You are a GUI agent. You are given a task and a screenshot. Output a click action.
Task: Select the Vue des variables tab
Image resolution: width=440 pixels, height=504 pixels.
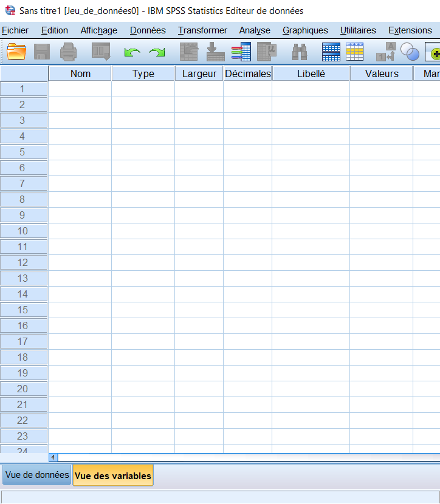[x=113, y=475]
